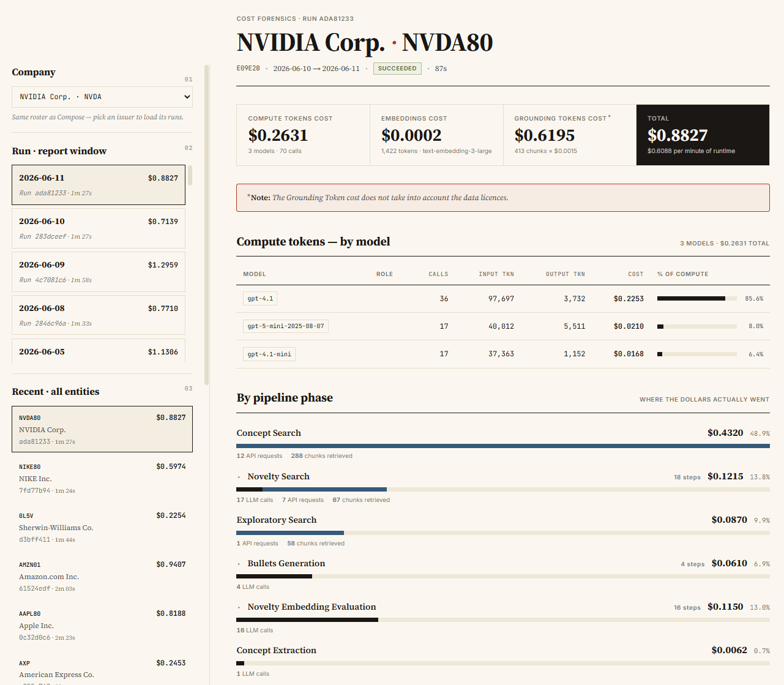
Task: Click the run list scrollbar thumb
Action: pos(190,175)
